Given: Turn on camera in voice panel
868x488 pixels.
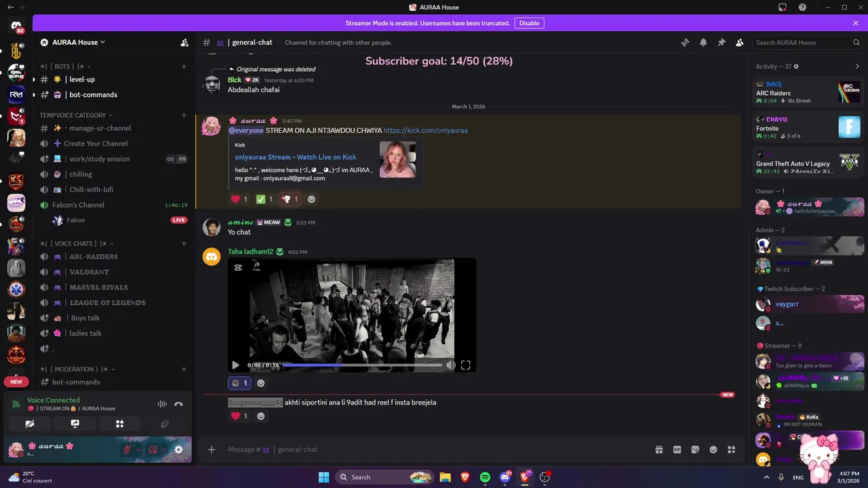Looking at the screenshot, I should (x=30, y=424).
